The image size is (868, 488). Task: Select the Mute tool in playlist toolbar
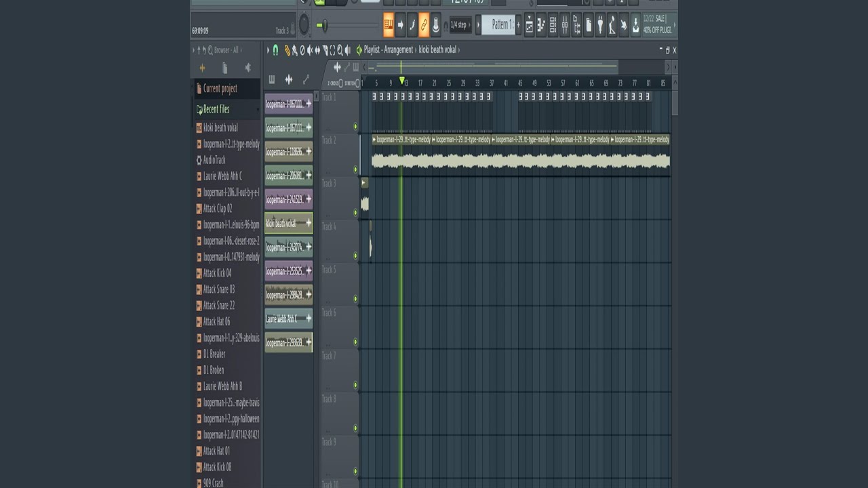[310, 50]
